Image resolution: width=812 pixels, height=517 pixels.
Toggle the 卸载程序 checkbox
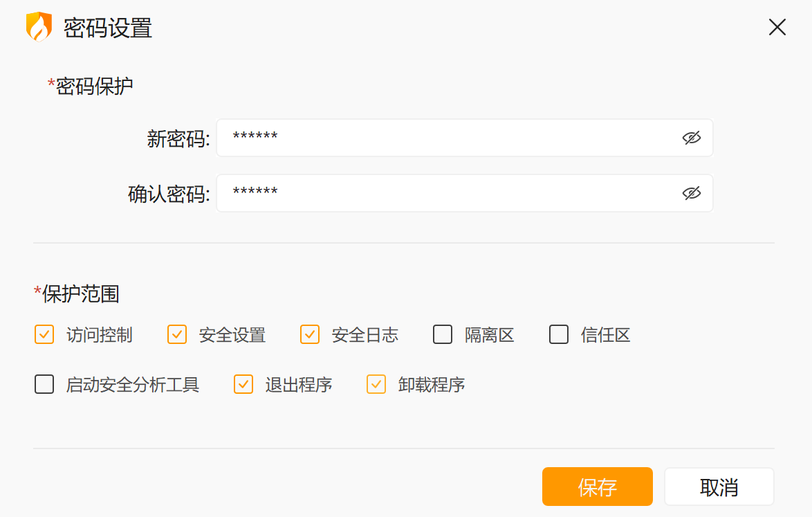pyautogui.click(x=376, y=384)
